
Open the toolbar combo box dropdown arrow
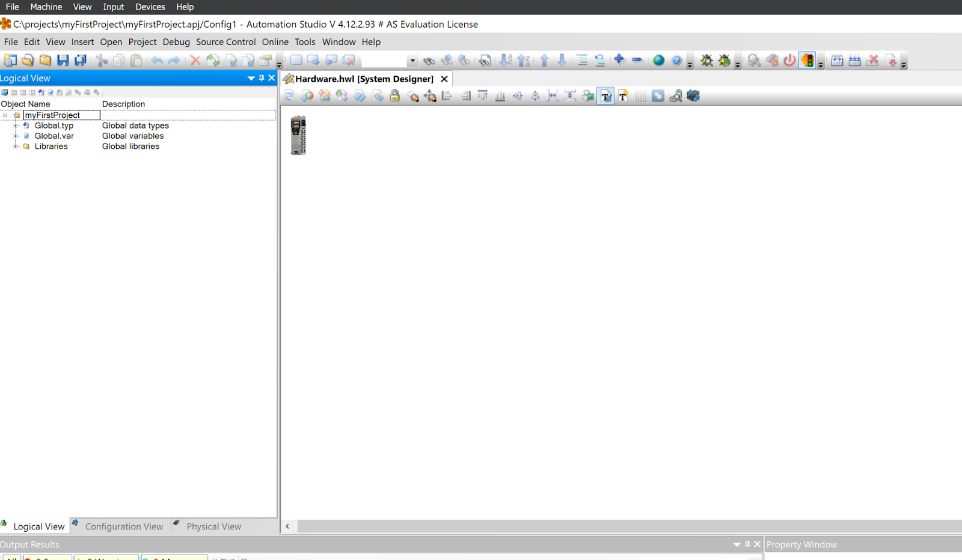[412, 61]
